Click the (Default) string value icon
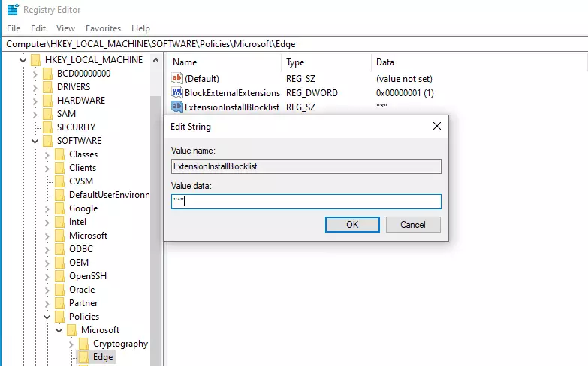 coord(177,78)
